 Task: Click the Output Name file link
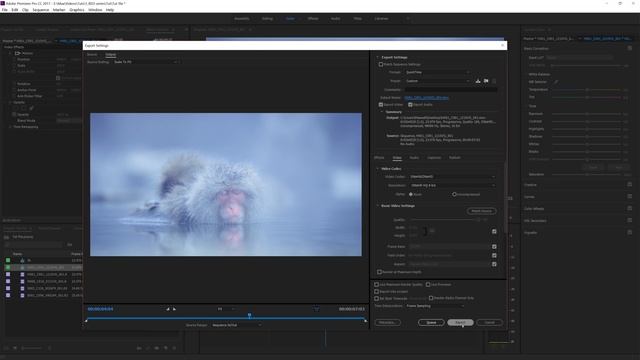(x=427, y=98)
